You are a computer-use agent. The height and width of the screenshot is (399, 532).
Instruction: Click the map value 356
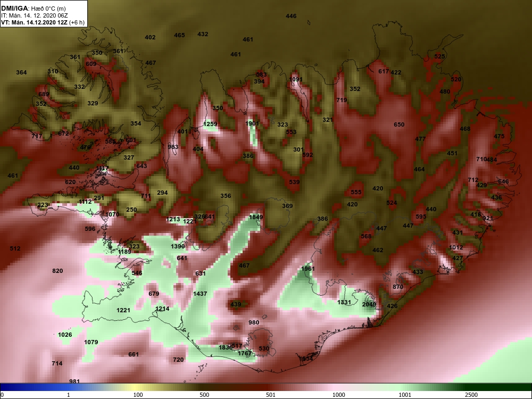coord(226,196)
